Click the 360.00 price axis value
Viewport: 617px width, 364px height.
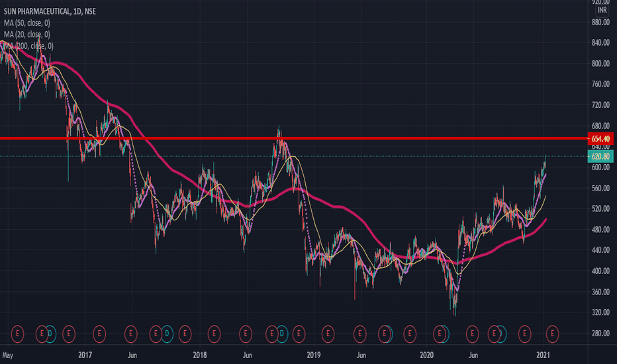600,292
